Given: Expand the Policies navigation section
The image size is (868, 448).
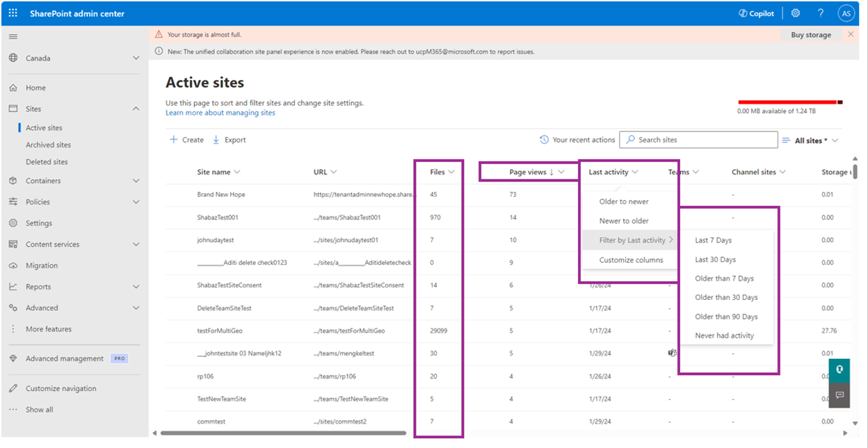Looking at the screenshot, I should (x=136, y=202).
